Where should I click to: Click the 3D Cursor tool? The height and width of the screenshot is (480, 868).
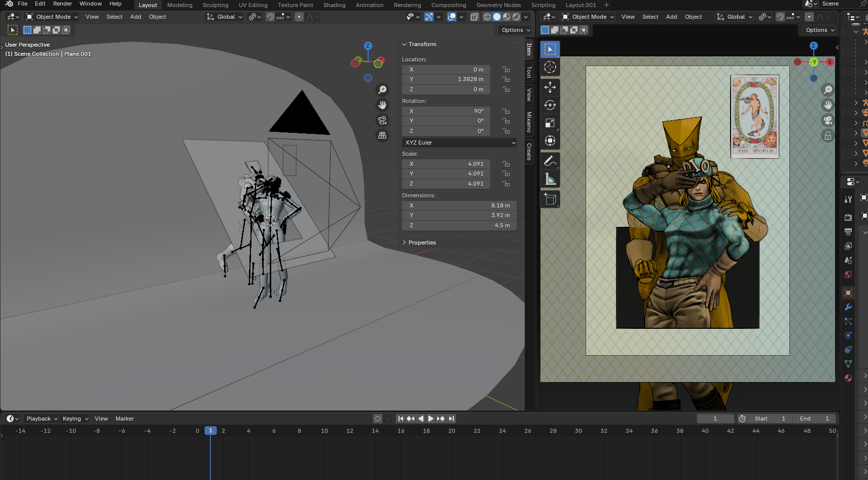(550, 67)
